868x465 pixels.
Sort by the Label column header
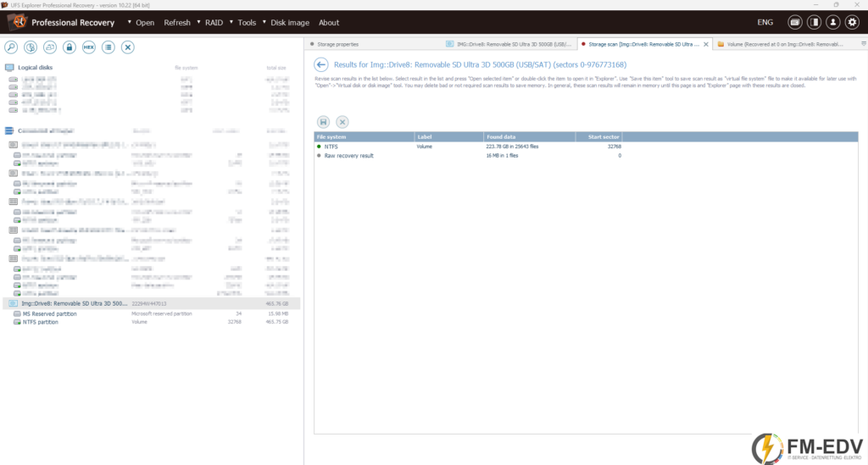coord(449,136)
